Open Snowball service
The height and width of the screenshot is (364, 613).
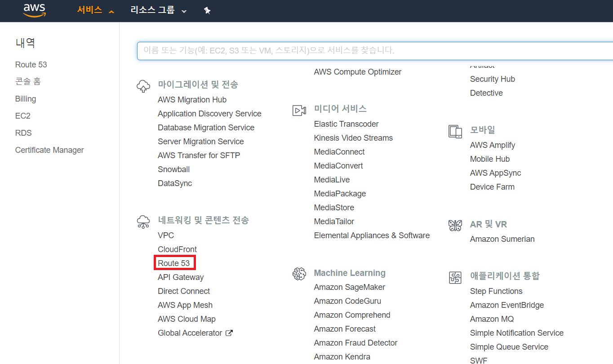(173, 169)
